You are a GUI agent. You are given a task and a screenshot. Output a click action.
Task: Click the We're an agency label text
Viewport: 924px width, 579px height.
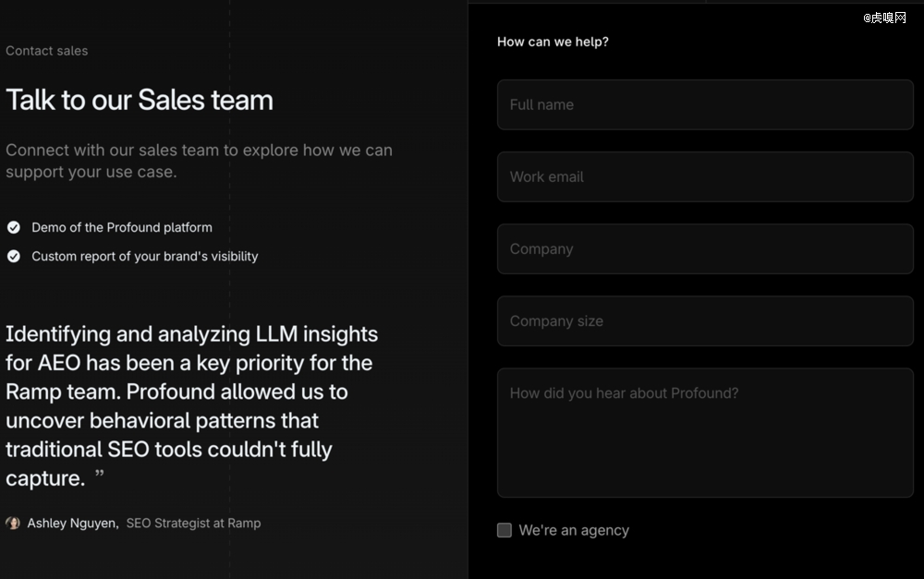click(574, 531)
